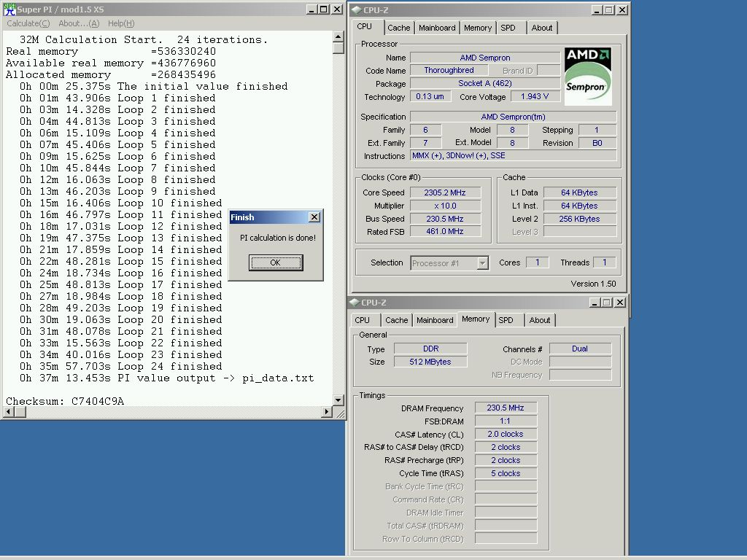Click the Super PI title bar icon
Image resolution: width=747 pixels, height=560 pixels.
[x=9, y=9]
